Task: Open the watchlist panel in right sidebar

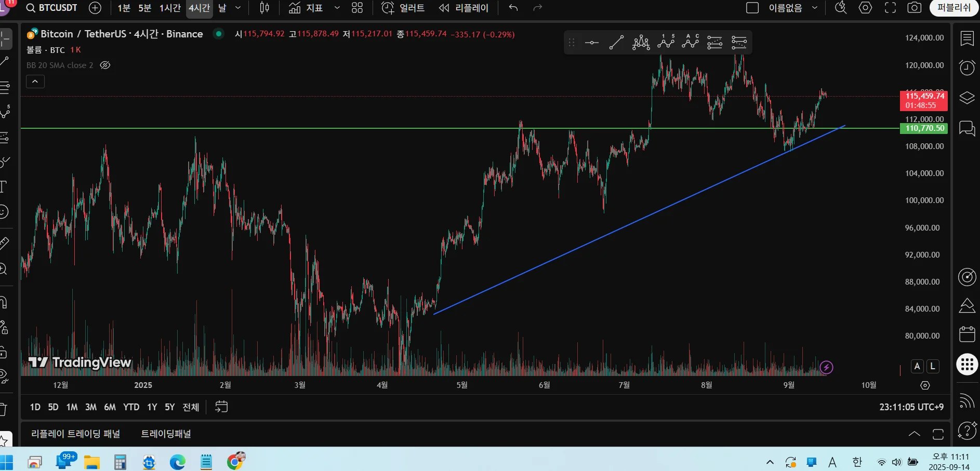Action: coord(967,38)
